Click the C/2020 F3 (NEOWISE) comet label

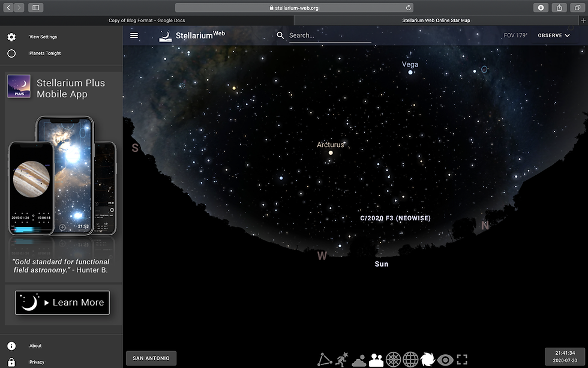[x=395, y=218]
